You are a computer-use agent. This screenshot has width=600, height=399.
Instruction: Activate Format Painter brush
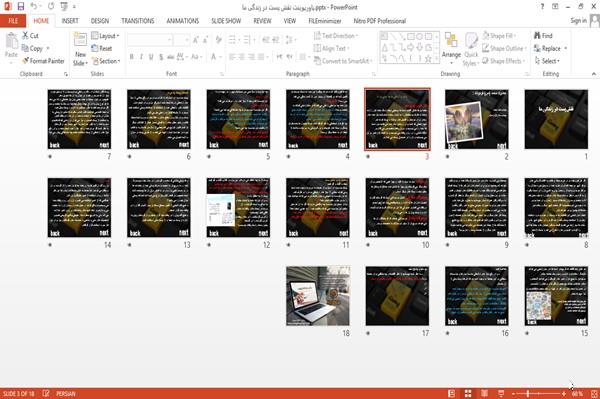click(43, 61)
